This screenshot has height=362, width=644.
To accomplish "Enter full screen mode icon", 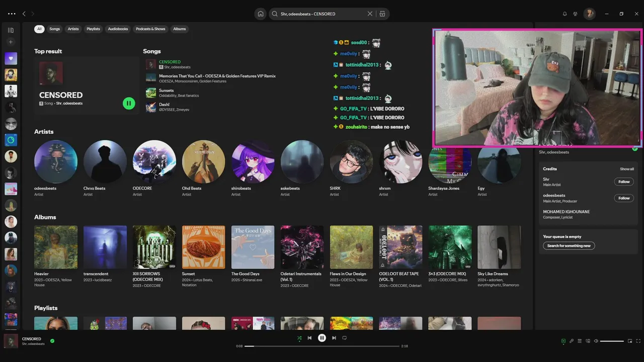I will tap(638, 341).
